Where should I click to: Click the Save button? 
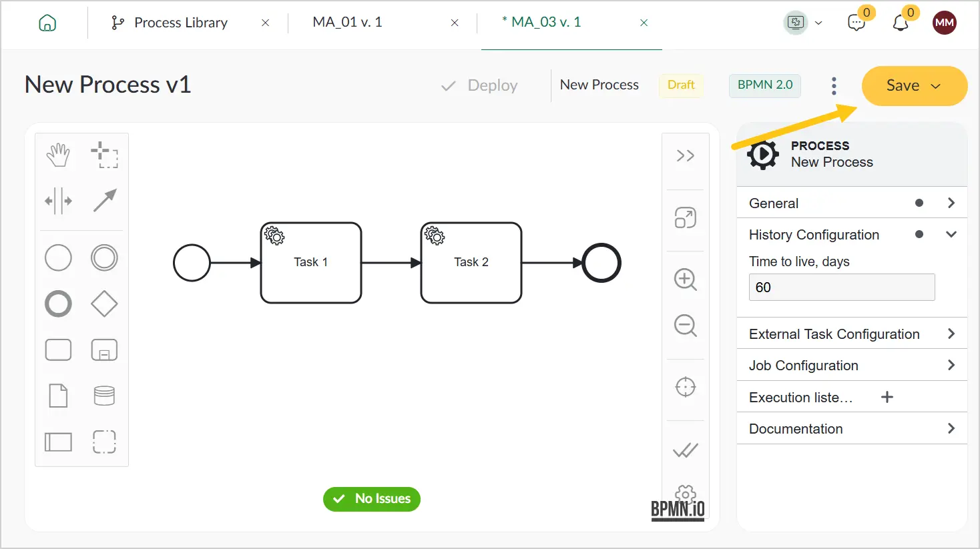pyautogui.click(x=914, y=85)
